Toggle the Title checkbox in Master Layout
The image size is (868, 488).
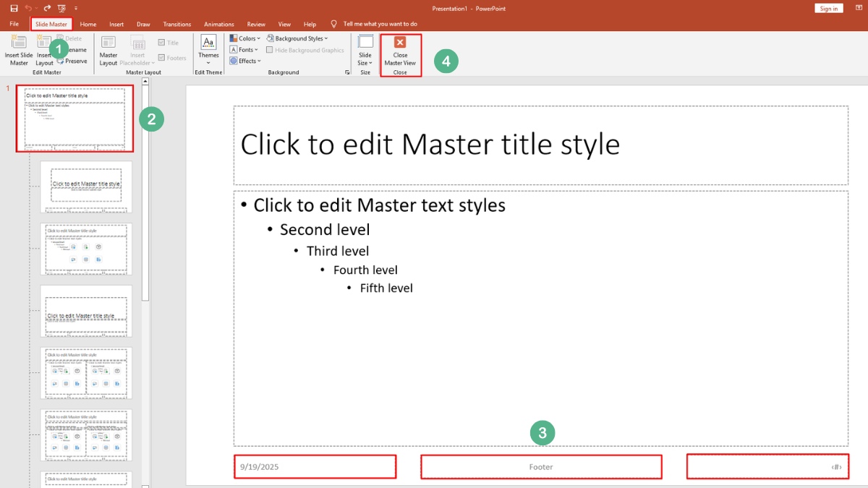(161, 43)
